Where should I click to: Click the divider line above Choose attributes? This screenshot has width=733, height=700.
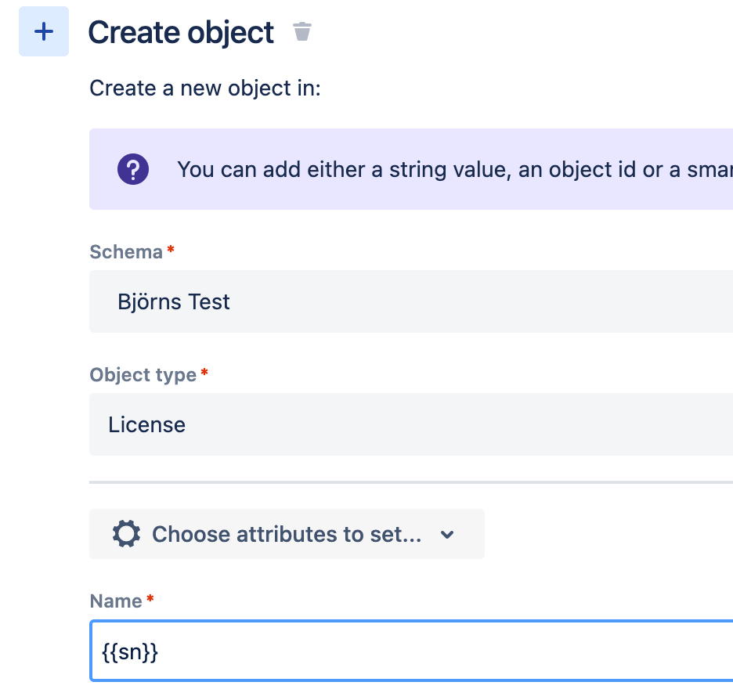pyautogui.click(x=392, y=483)
